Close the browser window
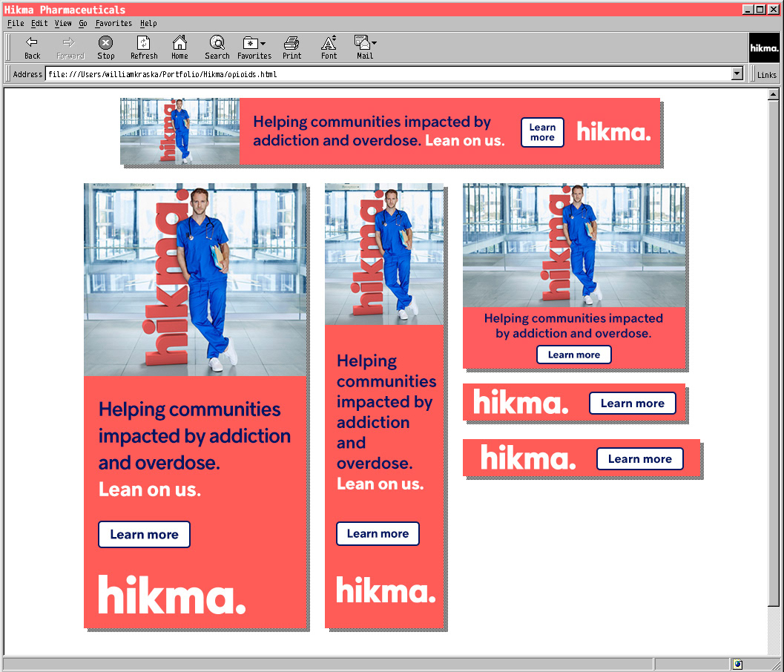Screen dimensions: 784x672 coord(773,10)
